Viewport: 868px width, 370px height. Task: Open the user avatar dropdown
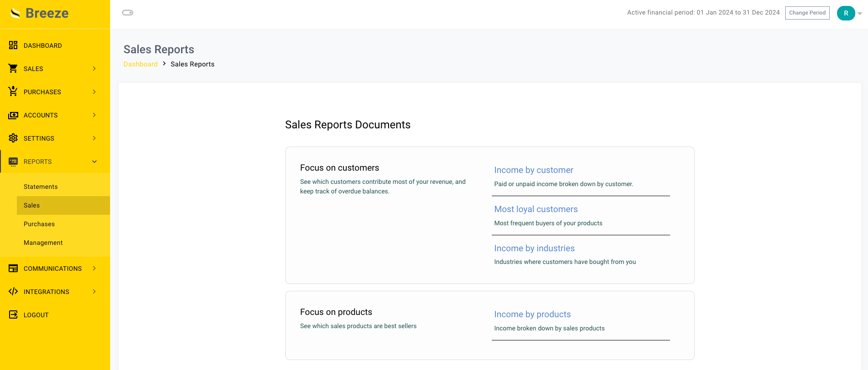click(x=849, y=13)
